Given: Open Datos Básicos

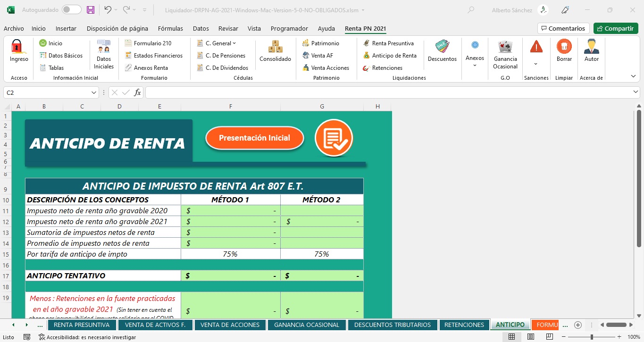Looking at the screenshot, I should (x=61, y=55).
